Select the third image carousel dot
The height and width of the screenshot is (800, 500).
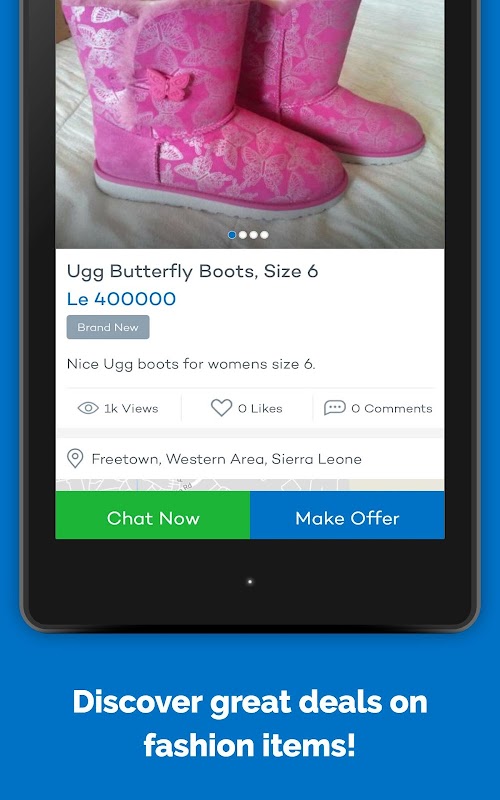[254, 235]
